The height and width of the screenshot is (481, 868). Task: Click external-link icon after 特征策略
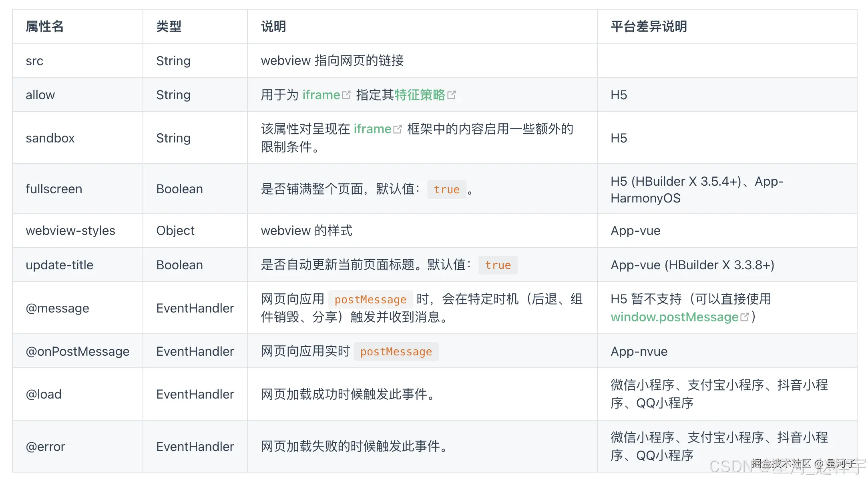coord(452,95)
